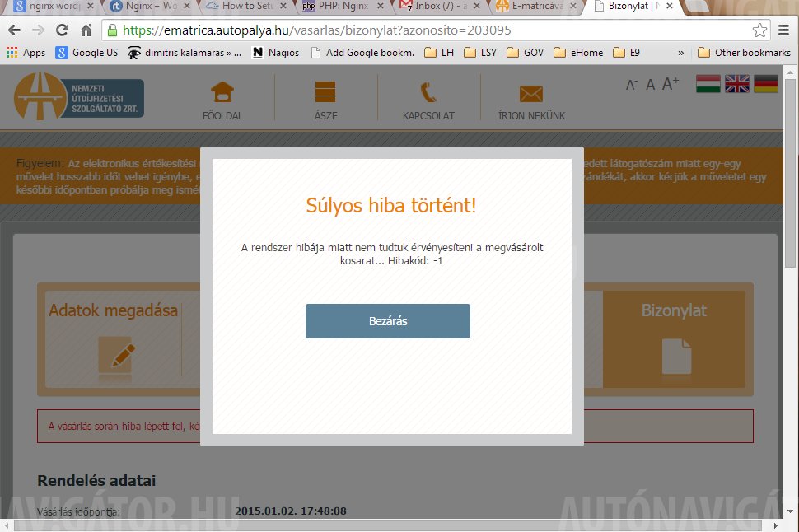The image size is (799, 532).
Task: Switch language with the German flag
Action: point(766,84)
